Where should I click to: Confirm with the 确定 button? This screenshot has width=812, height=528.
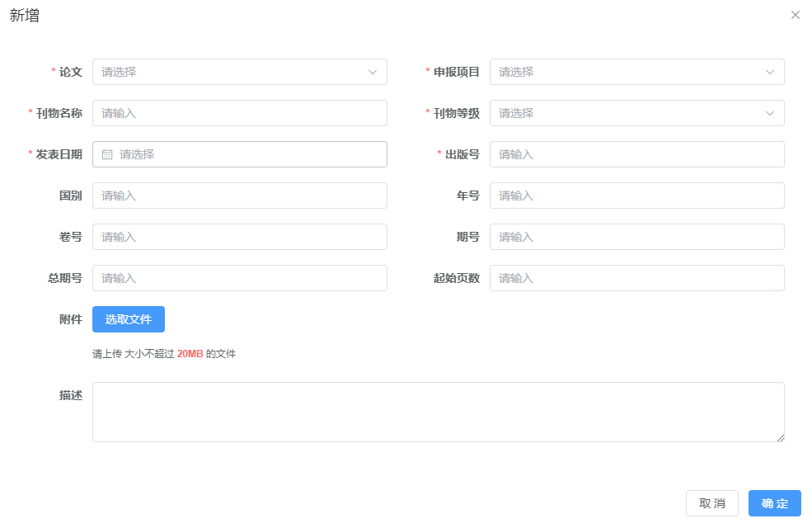pos(774,503)
